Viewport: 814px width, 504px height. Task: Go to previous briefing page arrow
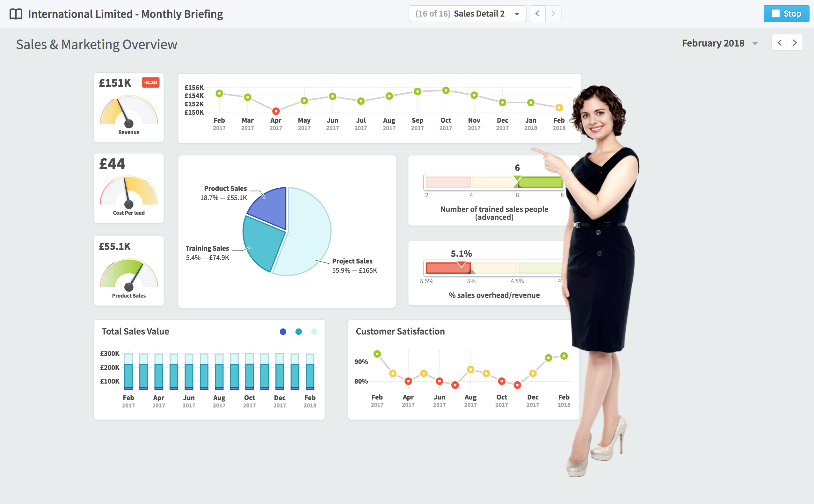(x=537, y=14)
